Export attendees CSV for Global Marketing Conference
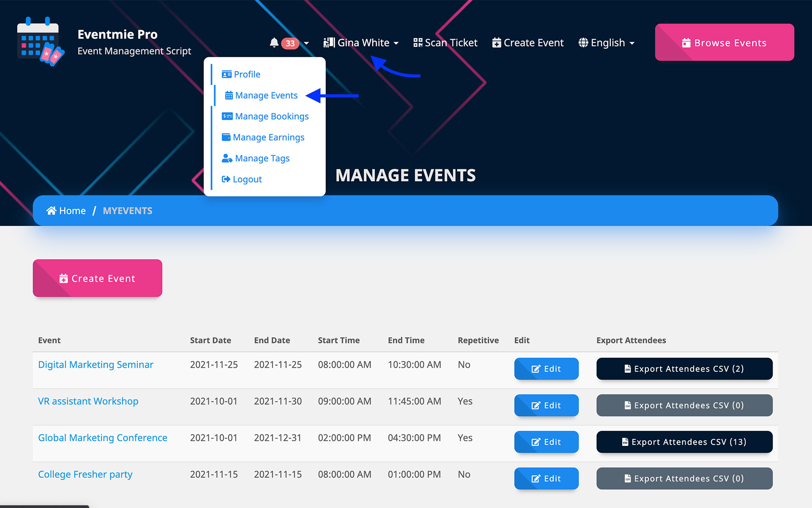The image size is (812, 508). click(684, 442)
